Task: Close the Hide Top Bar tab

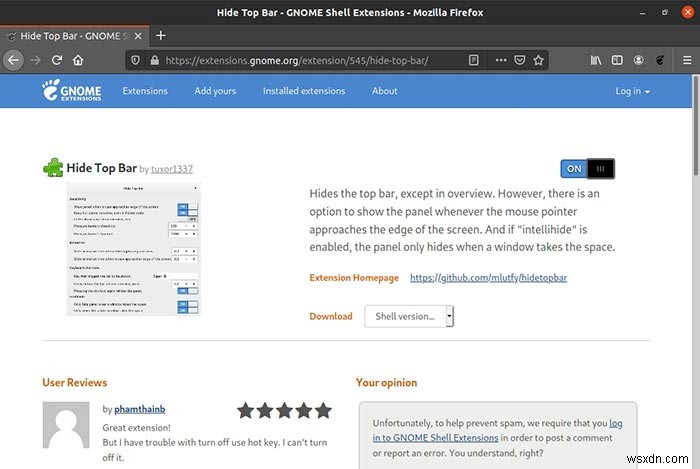Action: point(138,36)
